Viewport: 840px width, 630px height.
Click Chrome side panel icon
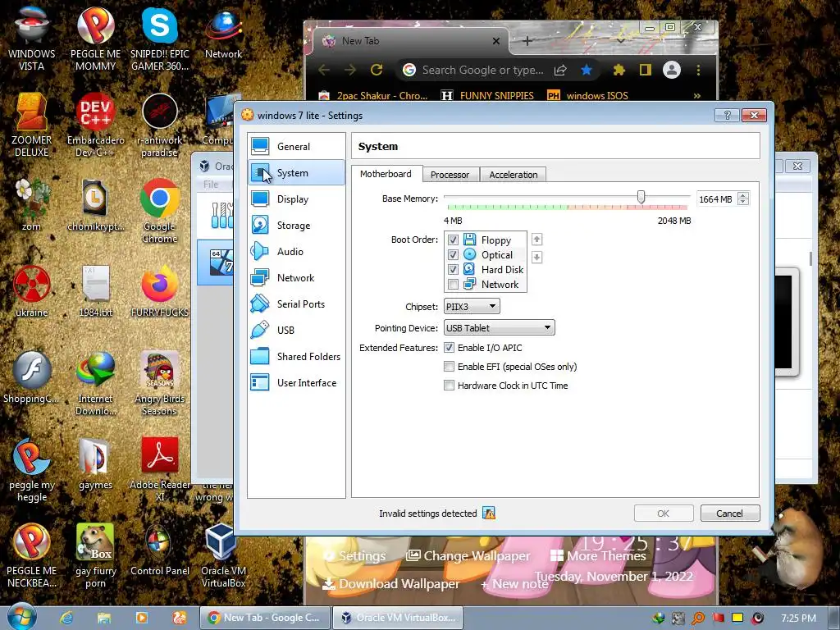point(645,70)
